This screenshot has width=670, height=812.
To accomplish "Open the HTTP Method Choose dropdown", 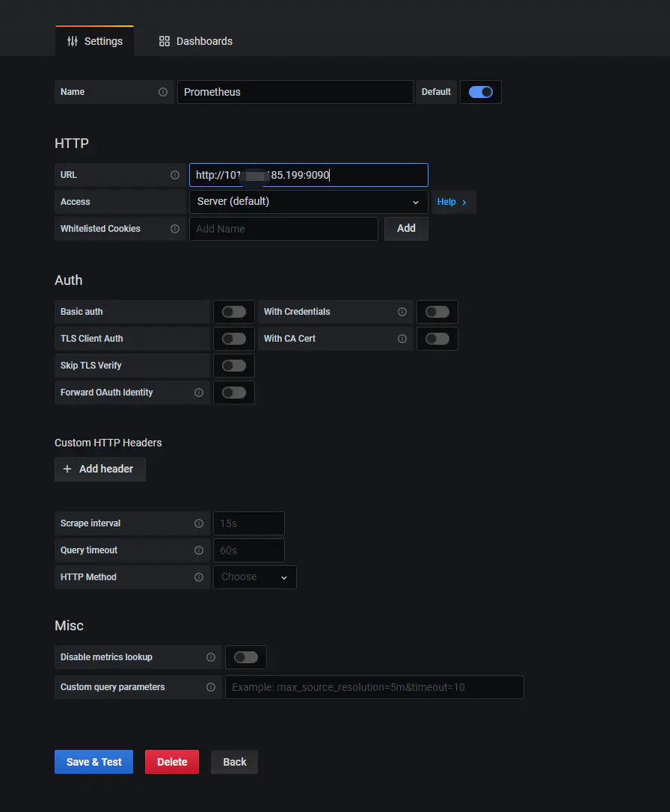I will coord(255,577).
